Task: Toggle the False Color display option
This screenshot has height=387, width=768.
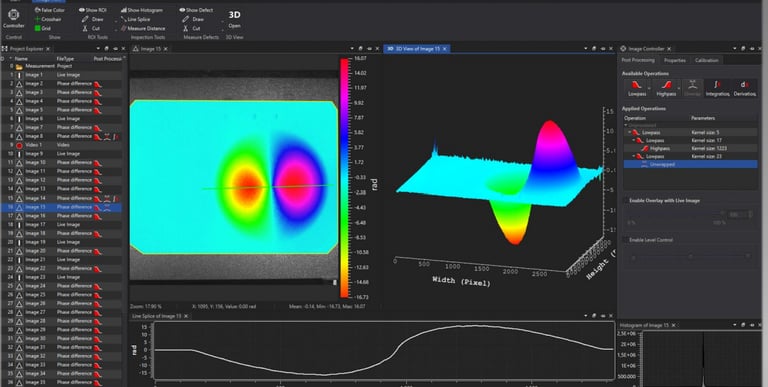Action: (x=49, y=10)
